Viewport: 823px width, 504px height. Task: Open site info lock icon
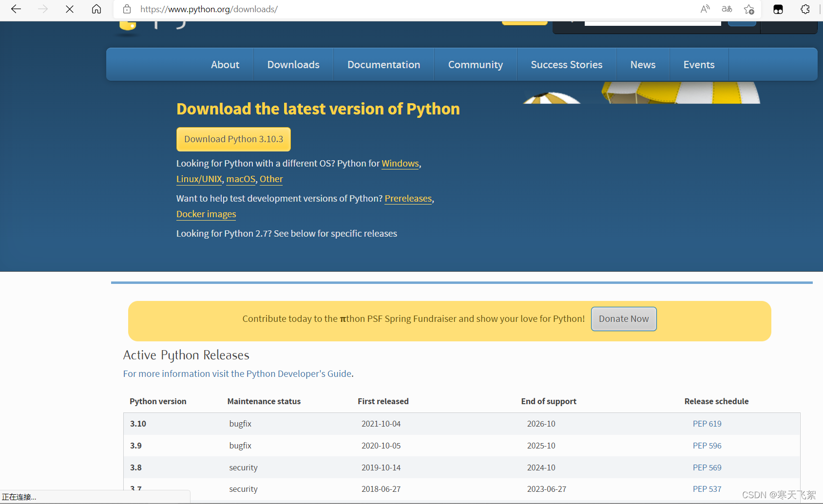click(x=127, y=9)
